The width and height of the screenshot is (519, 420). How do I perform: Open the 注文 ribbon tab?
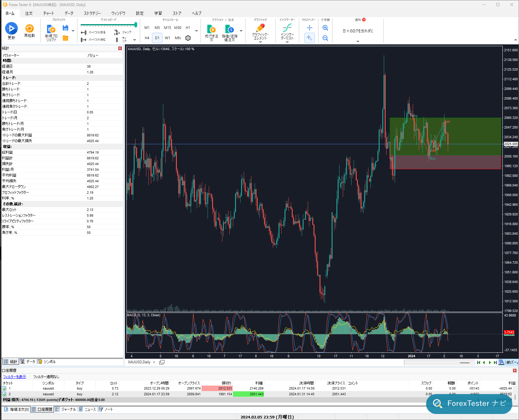pos(29,13)
